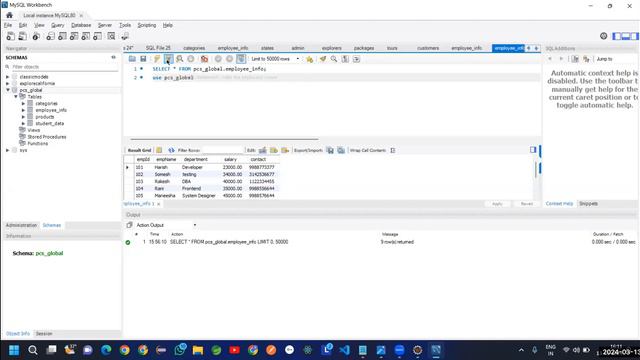Create a new stored procedure icon

click(86, 36)
